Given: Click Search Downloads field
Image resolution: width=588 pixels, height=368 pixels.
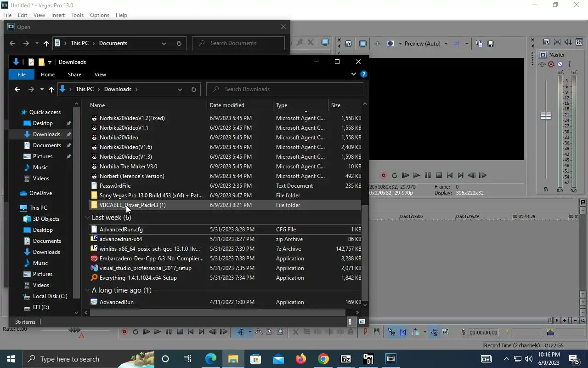Looking at the screenshot, I should 285,89.
